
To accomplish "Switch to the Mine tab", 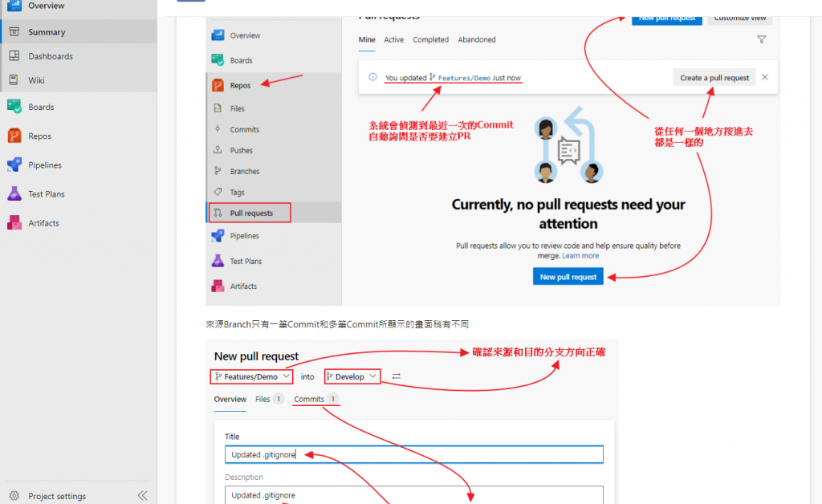I will [367, 40].
